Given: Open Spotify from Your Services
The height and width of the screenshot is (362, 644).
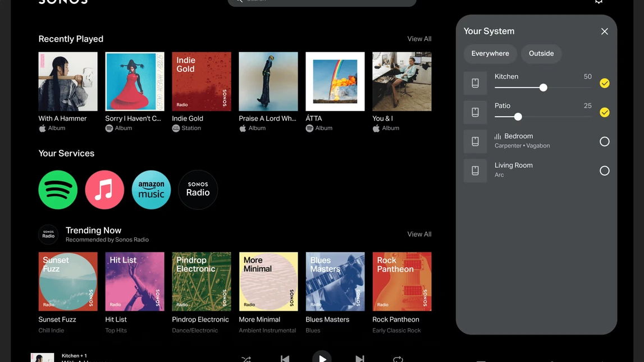Looking at the screenshot, I should (58, 190).
